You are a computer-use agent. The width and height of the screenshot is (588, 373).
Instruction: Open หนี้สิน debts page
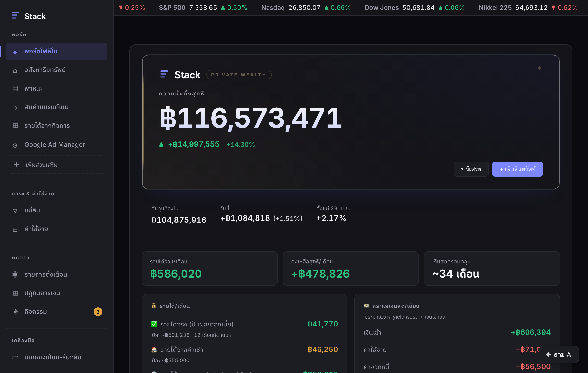click(x=57, y=210)
